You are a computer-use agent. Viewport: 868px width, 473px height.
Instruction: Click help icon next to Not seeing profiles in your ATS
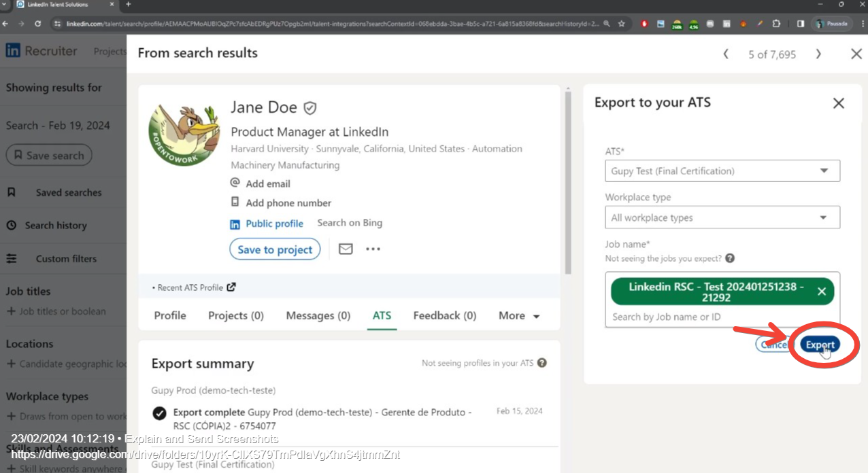pos(542,363)
